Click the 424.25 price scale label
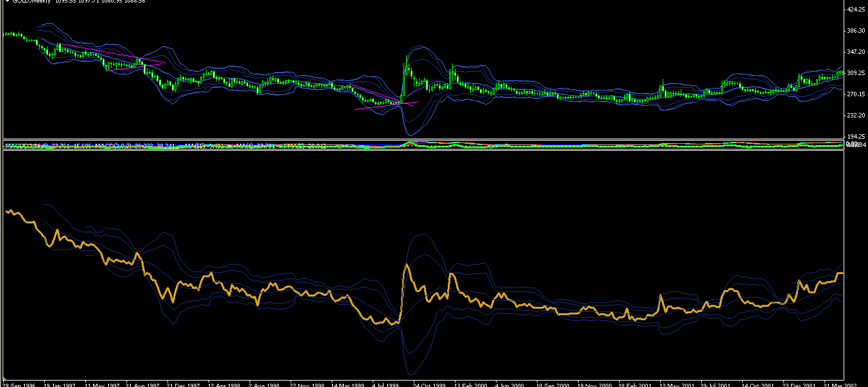Image resolution: width=868 pixels, height=387 pixels. pyautogui.click(x=856, y=9)
